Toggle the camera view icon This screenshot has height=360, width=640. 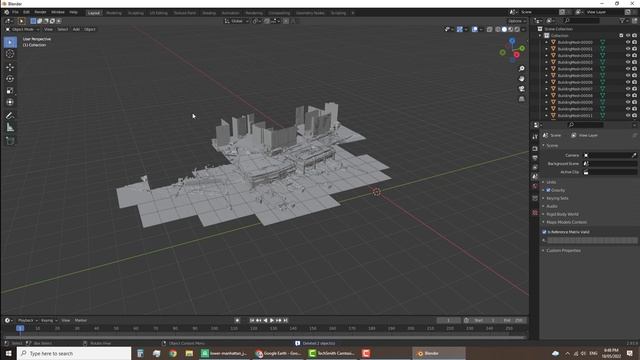pyautogui.click(x=522, y=89)
